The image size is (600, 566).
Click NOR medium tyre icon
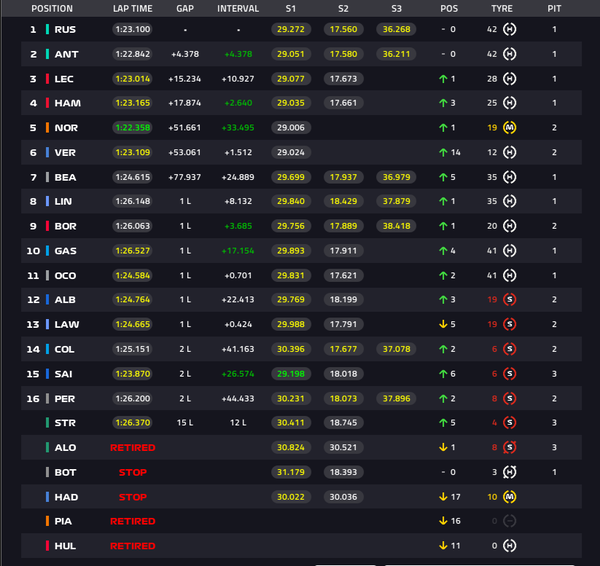point(509,127)
